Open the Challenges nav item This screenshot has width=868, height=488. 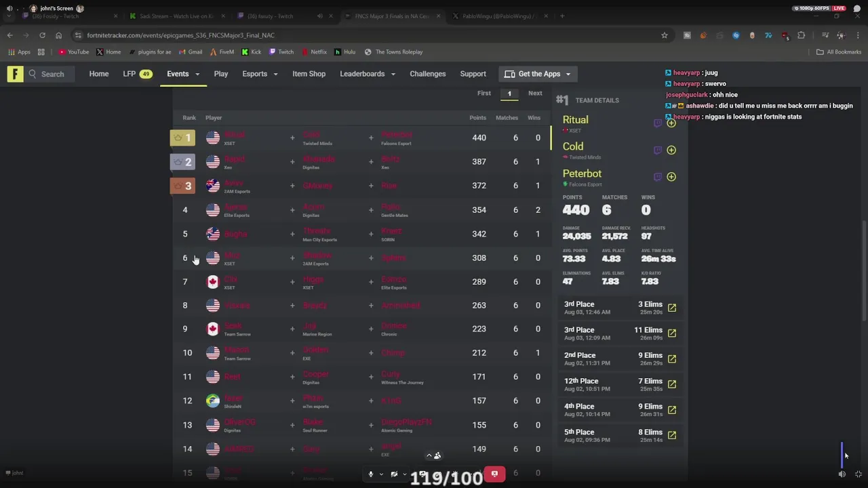(x=428, y=74)
